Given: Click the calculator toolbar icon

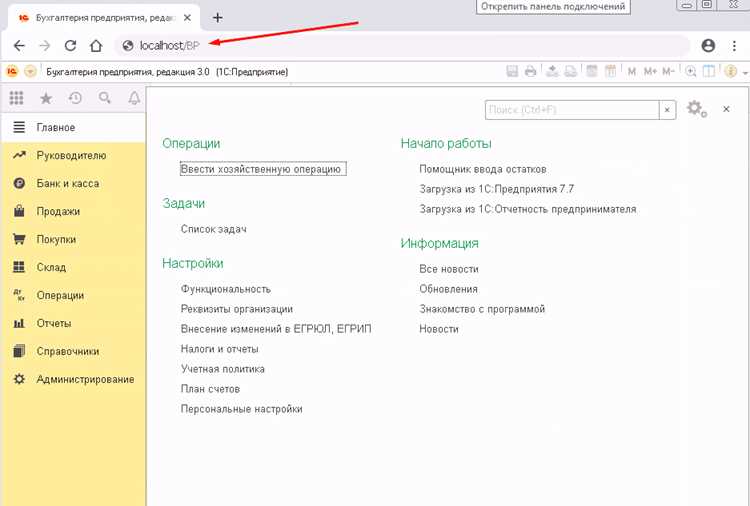Looking at the screenshot, I should pyautogui.click(x=592, y=72).
